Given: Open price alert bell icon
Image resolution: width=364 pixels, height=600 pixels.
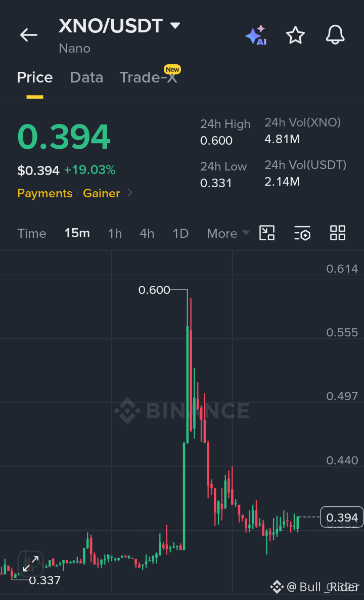Looking at the screenshot, I should coord(335,35).
